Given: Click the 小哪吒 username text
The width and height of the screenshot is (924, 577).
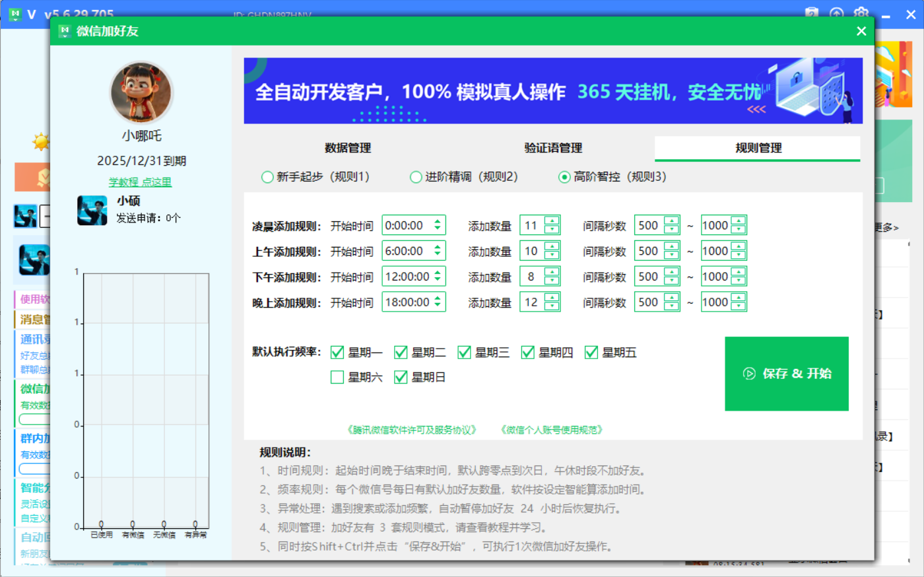Looking at the screenshot, I should pyautogui.click(x=141, y=136).
